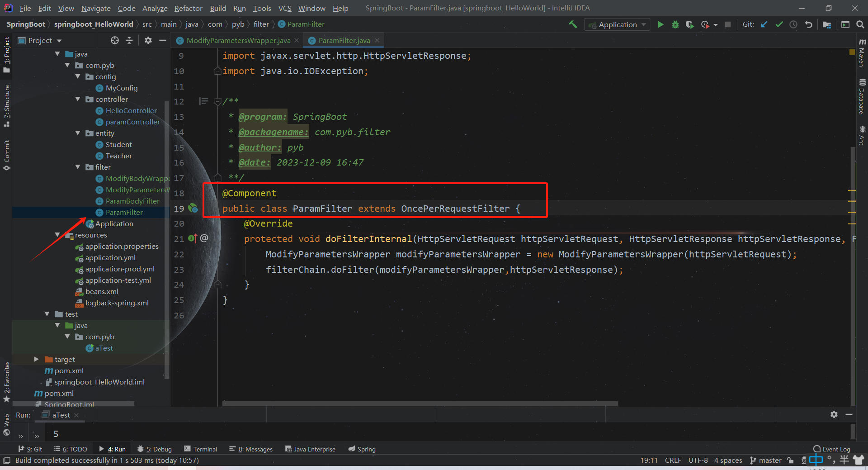This screenshot has height=470, width=868.
Task: Open the Navigate menu
Action: point(96,8)
